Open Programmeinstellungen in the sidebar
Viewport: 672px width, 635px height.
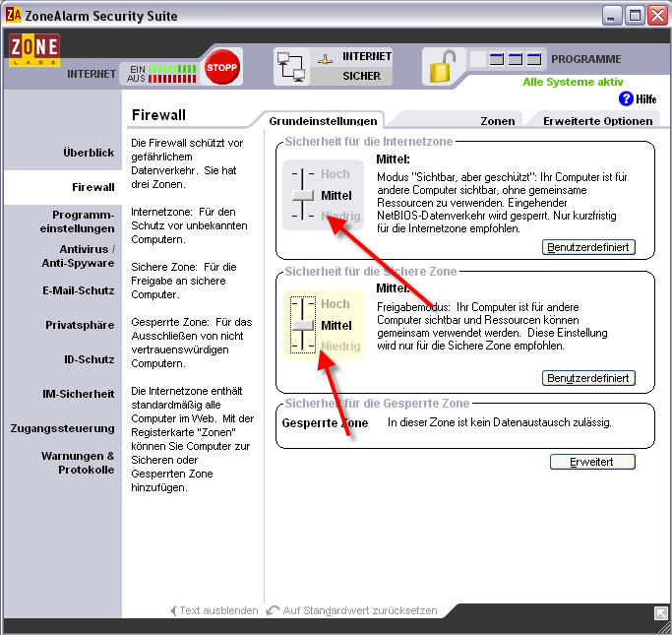click(77, 222)
